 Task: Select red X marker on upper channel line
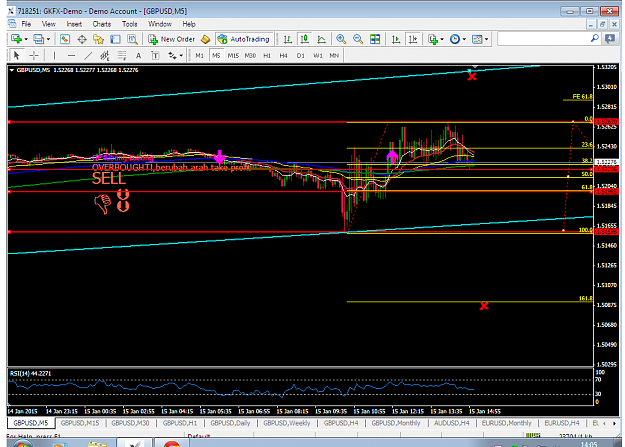pyautogui.click(x=472, y=76)
